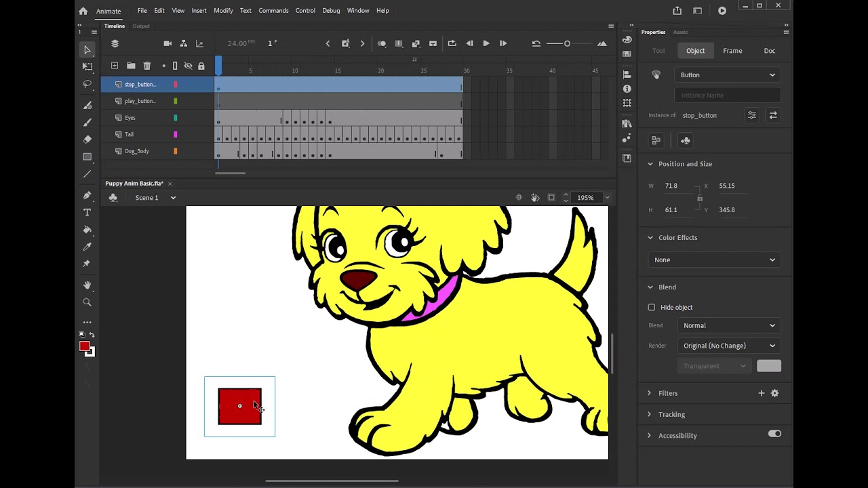The image size is (868, 488).
Task: Switch to the Frame properties tab
Action: [732, 51]
